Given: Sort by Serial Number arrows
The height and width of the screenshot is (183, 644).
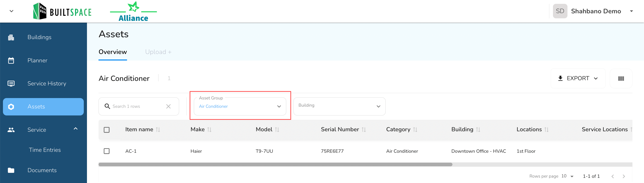Looking at the screenshot, I should pos(364,130).
